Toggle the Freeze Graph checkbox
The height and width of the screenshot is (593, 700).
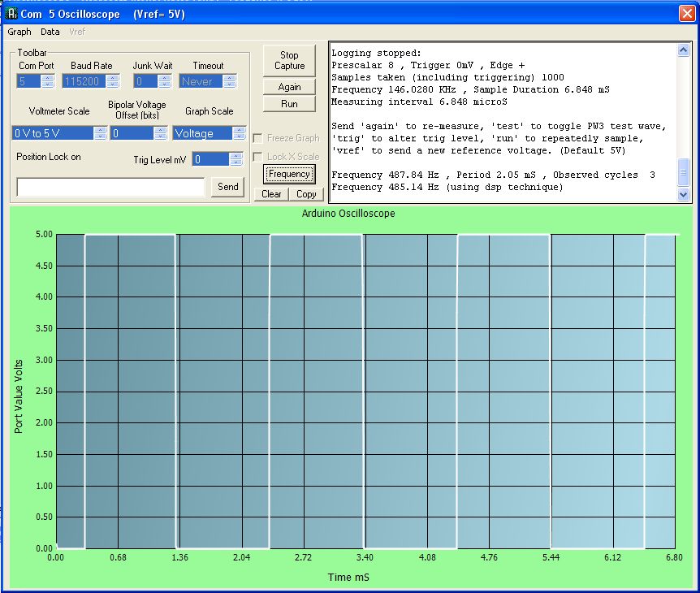257,138
